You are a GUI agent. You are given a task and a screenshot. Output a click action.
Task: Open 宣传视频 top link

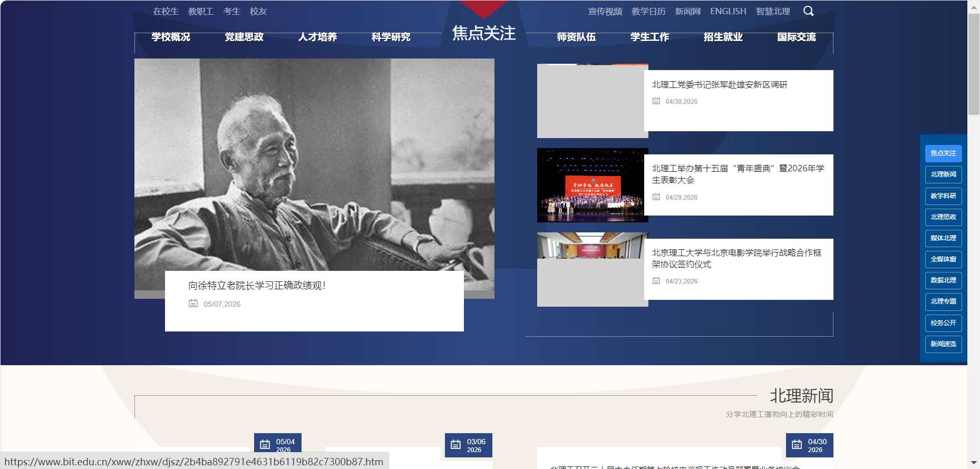click(x=605, y=11)
